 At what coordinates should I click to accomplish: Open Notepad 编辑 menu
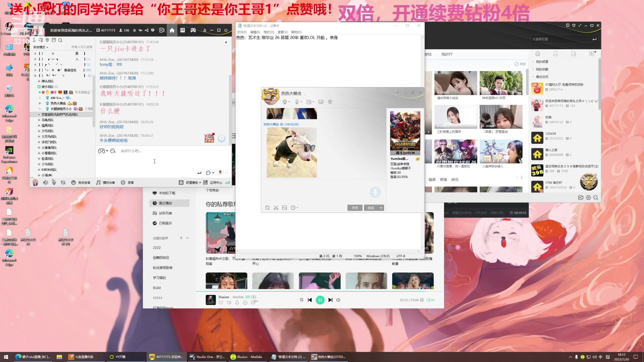255,32
